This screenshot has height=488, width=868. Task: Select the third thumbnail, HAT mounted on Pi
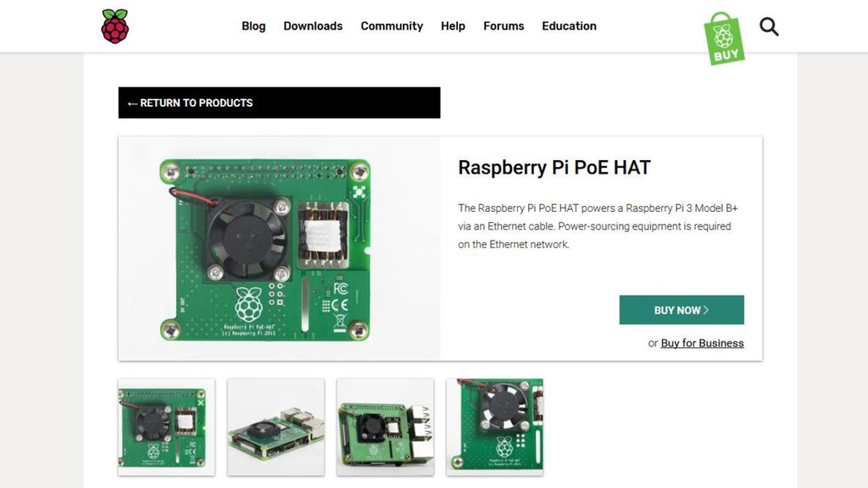(386, 427)
